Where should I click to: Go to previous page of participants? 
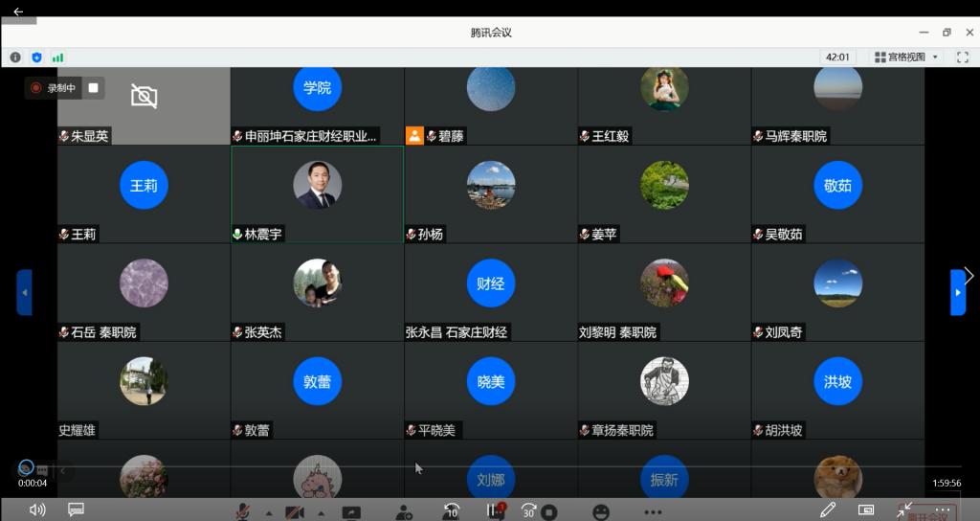click(x=24, y=292)
